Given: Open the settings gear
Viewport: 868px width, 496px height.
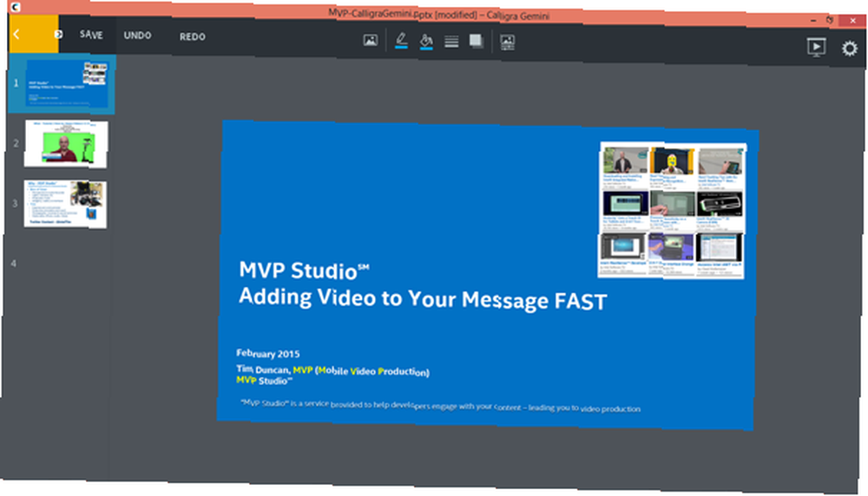Looking at the screenshot, I should point(850,49).
